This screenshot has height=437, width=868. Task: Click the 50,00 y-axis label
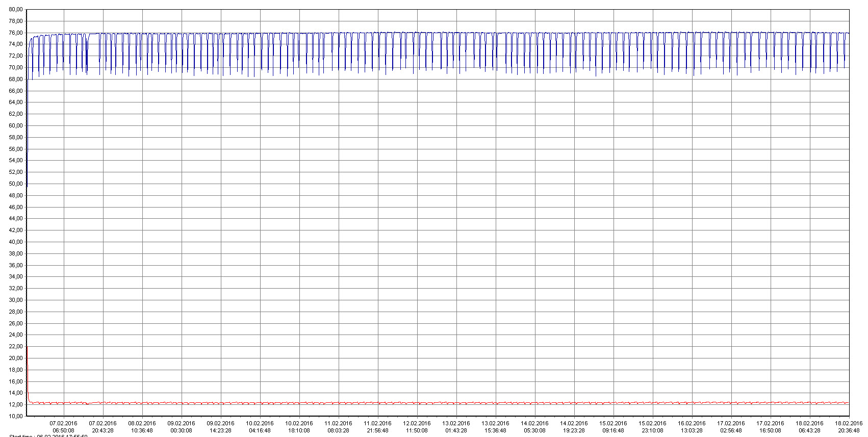pyautogui.click(x=16, y=184)
